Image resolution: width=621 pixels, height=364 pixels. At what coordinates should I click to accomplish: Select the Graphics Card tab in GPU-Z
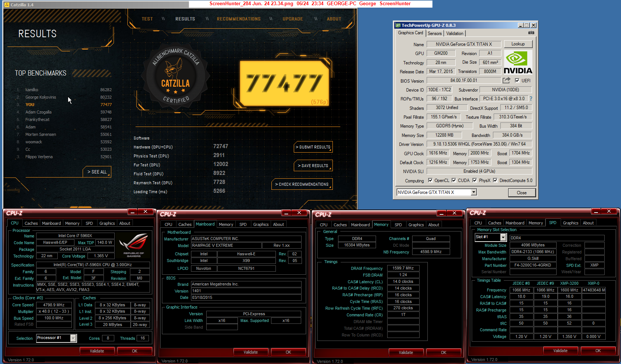[x=410, y=33]
